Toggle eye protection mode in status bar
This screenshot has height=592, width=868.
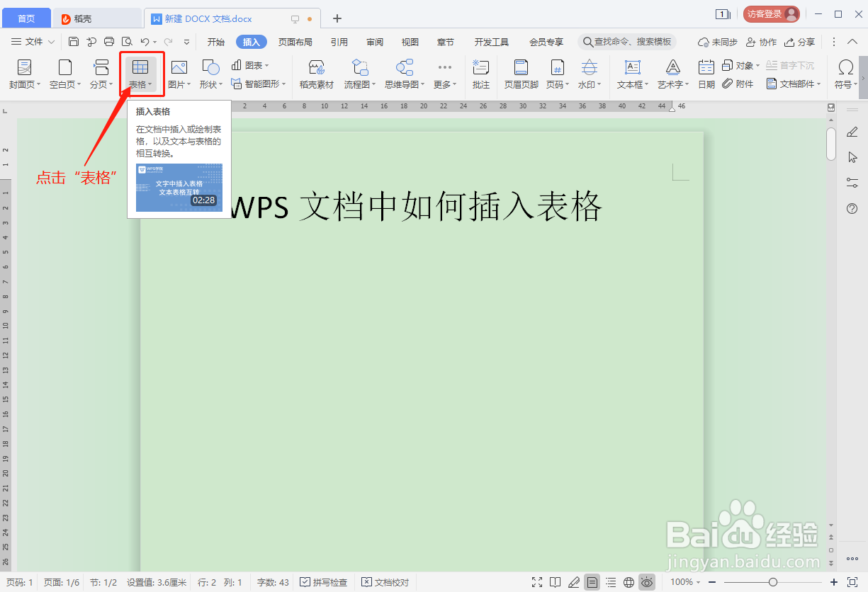(647, 582)
